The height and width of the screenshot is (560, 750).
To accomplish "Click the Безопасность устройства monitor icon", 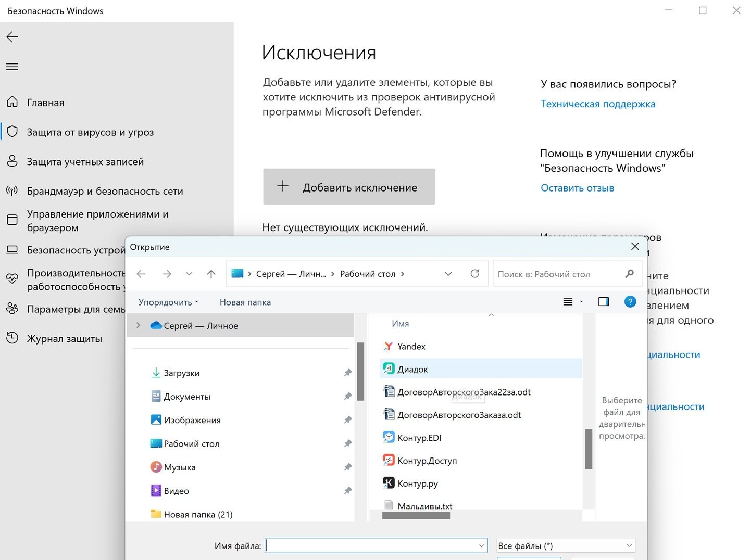I will click(x=12, y=250).
